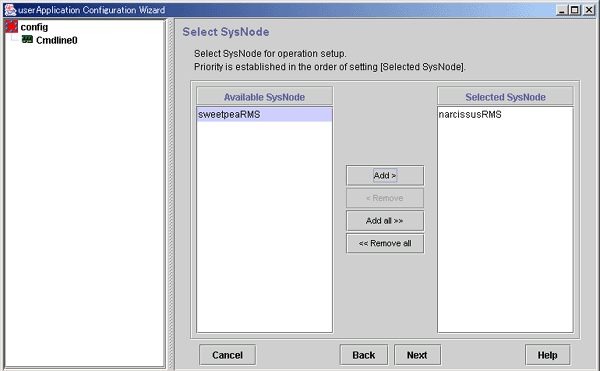Open the Help button

point(547,355)
